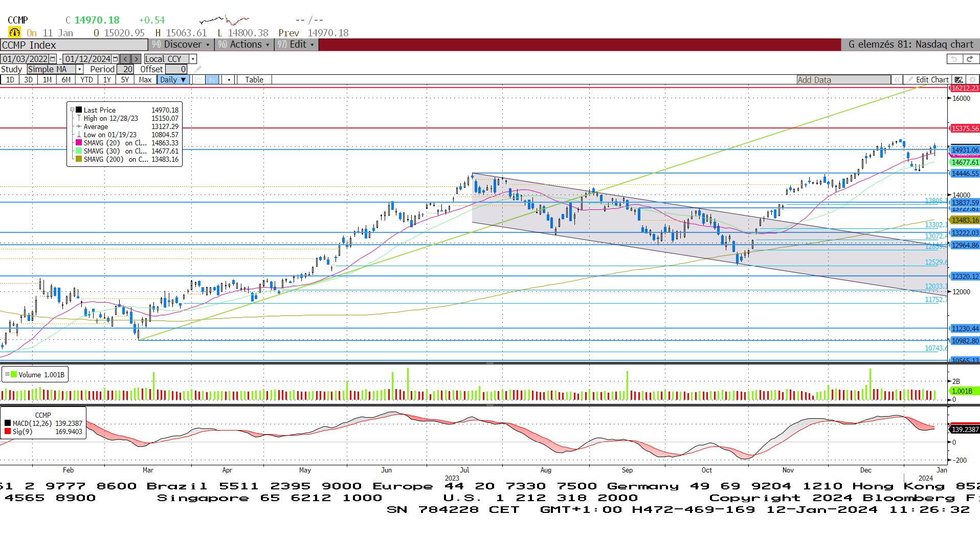Click the Volume green color swatch
Screen dimensions: 980x538
pyautogui.click(x=14, y=375)
